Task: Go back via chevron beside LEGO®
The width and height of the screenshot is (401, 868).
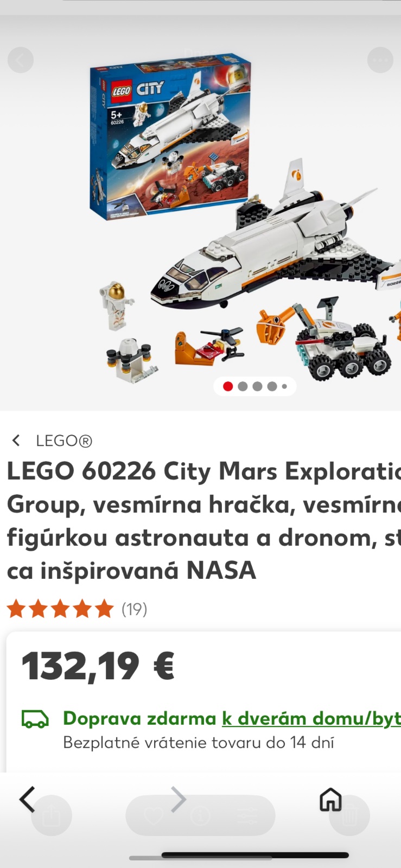Action: point(16,441)
